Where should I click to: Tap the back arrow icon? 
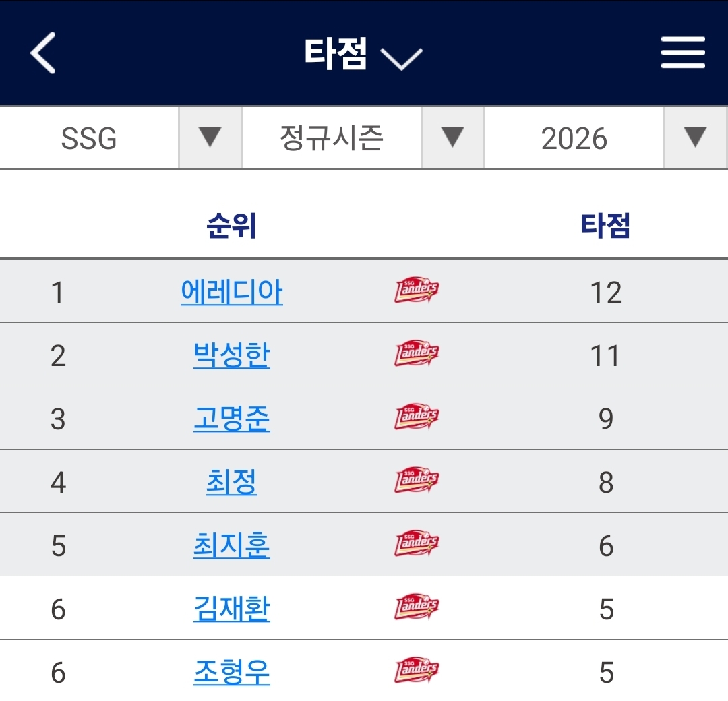click(x=43, y=53)
